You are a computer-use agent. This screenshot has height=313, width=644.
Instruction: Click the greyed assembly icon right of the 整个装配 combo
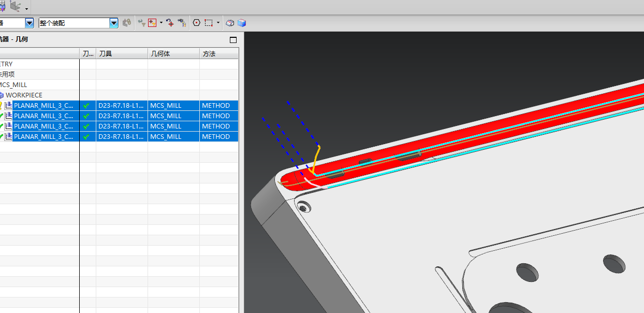click(x=127, y=23)
